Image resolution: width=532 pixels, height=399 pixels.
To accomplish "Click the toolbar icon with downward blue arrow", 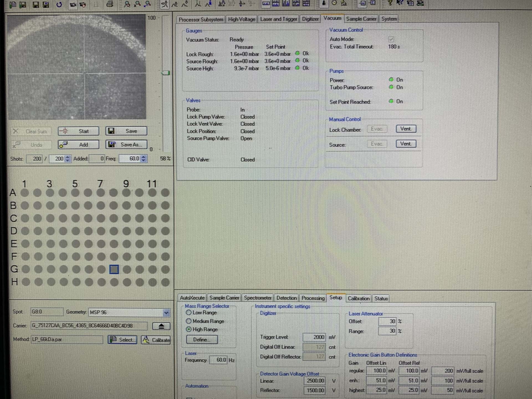I will [x=242, y=4].
